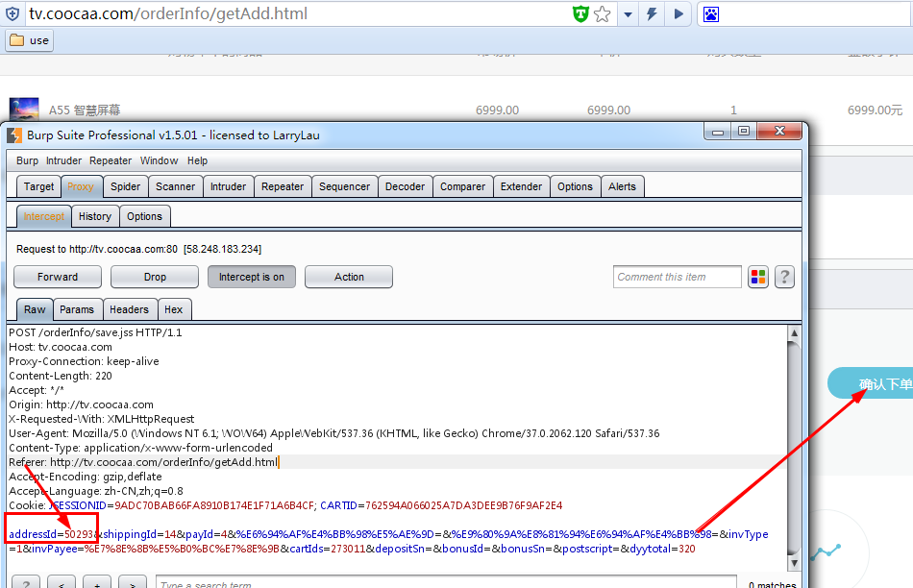
Task: Click the User-Agent header line
Action: pos(334,433)
